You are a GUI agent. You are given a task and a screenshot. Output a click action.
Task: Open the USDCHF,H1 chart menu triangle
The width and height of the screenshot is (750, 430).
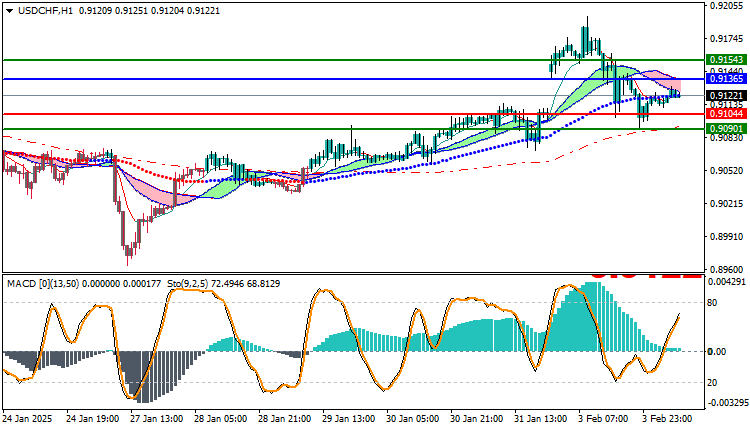click(9, 11)
